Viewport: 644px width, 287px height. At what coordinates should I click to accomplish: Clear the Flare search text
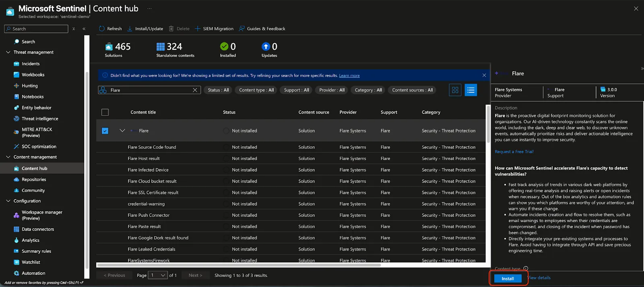point(195,90)
